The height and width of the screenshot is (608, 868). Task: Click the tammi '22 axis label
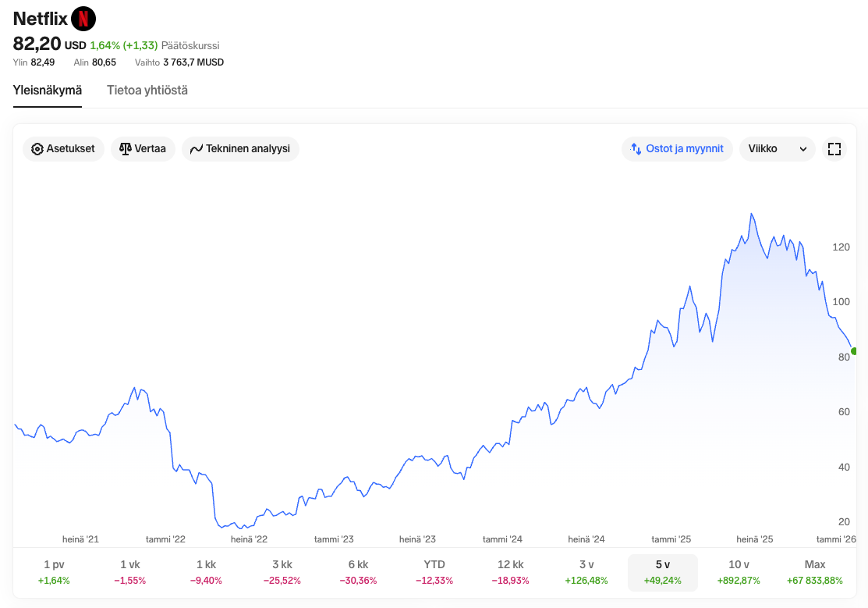[165, 539]
